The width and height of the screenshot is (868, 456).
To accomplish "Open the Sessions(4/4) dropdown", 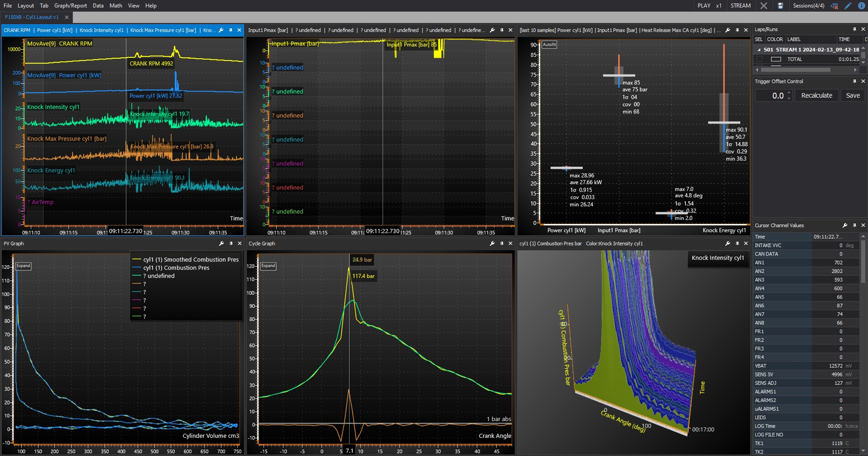I will click(808, 6).
